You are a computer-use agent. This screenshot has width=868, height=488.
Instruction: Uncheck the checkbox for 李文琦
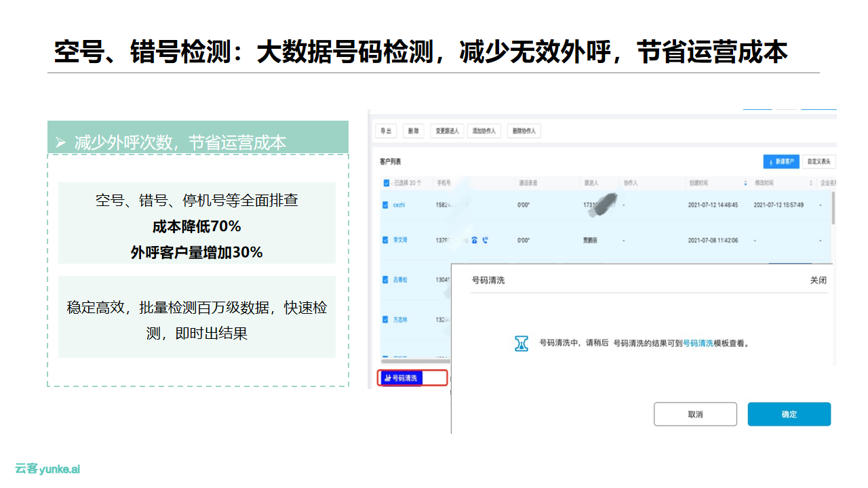point(386,240)
